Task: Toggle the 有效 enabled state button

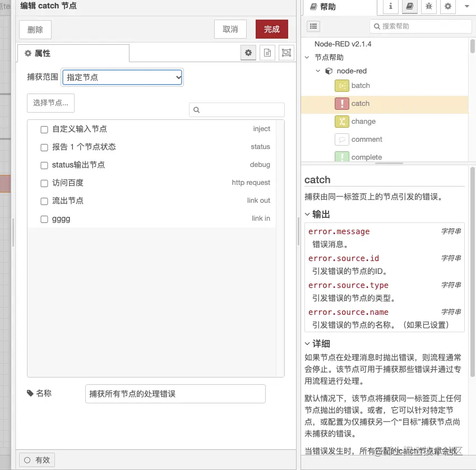Action: coord(37,460)
